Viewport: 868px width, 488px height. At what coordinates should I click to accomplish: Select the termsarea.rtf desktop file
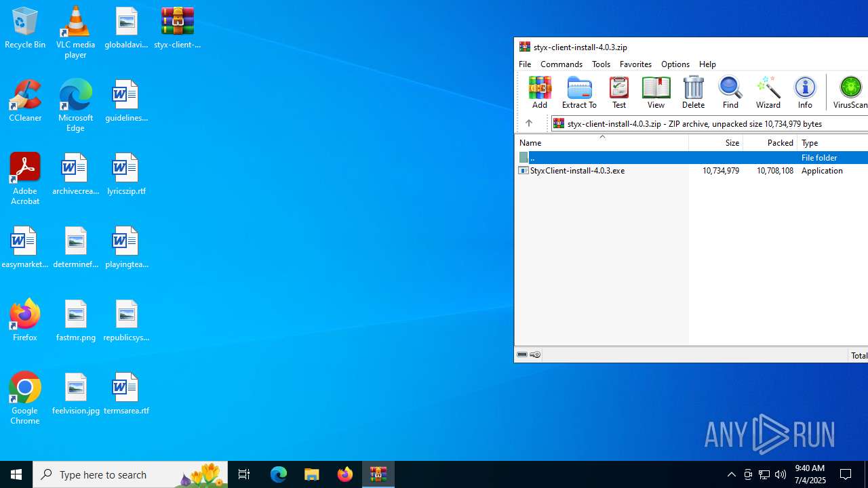pos(126,394)
